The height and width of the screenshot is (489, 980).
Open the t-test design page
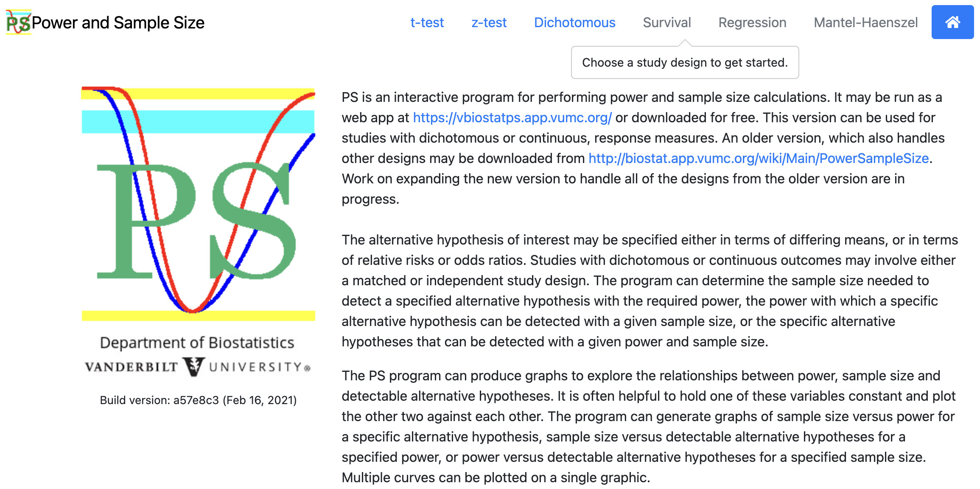(427, 22)
